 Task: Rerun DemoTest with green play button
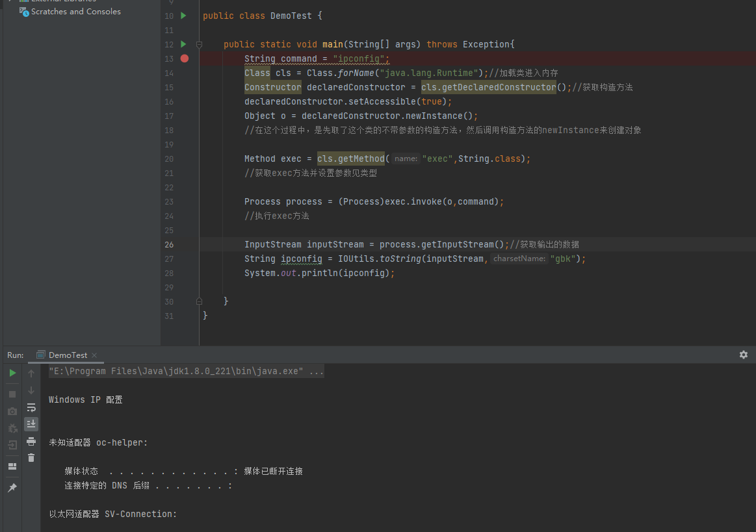tap(12, 373)
